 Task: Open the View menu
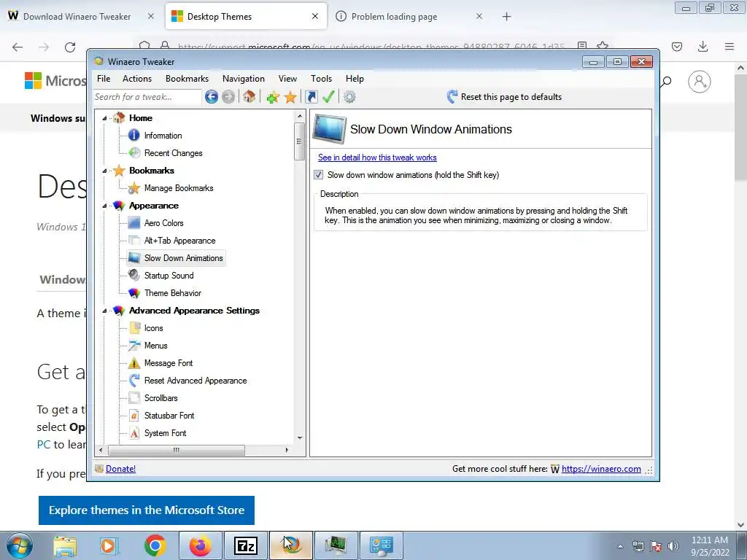tap(287, 79)
